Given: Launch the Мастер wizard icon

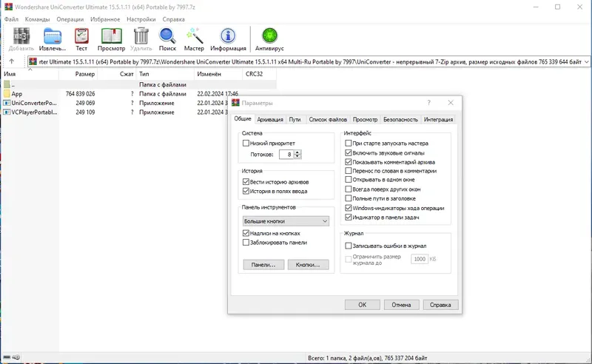Looking at the screenshot, I should (195, 36).
